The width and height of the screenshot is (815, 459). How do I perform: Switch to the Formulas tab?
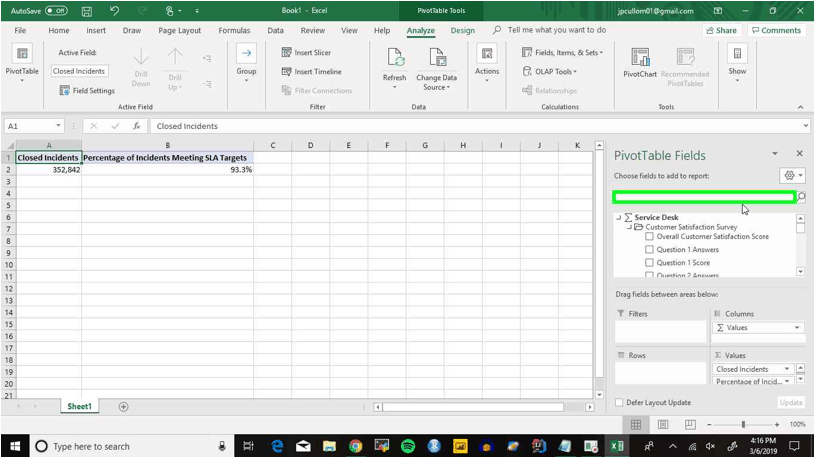(x=234, y=30)
